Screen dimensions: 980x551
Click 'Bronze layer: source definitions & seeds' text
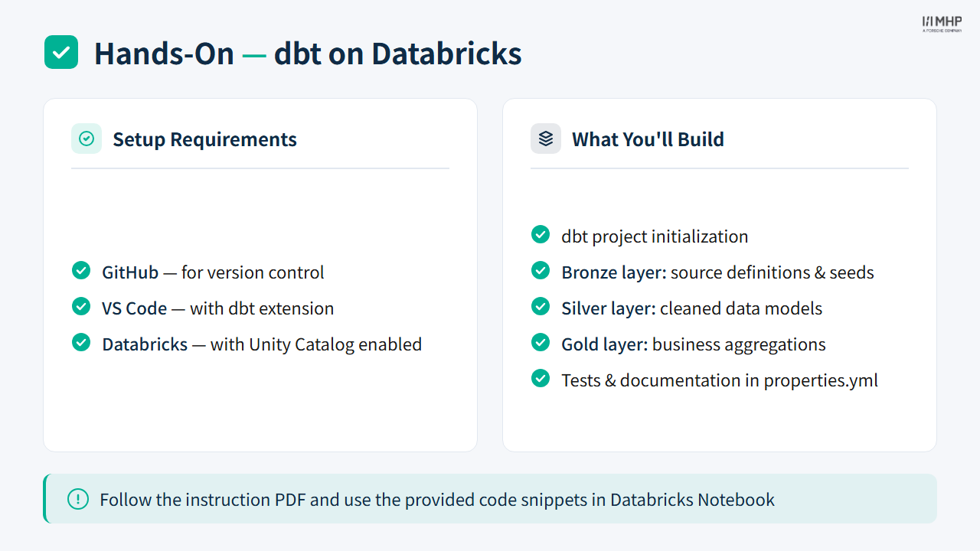(717, 272)
